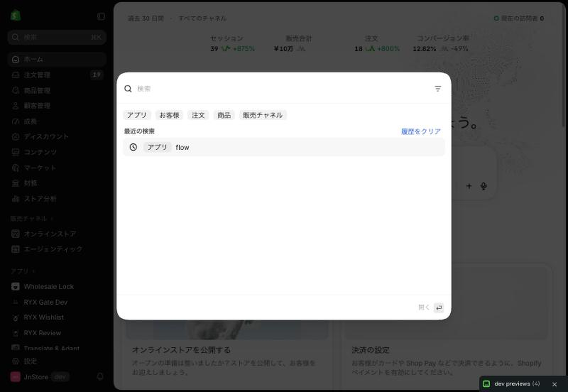Open the 過去 30 日間 date range picker

[146, 18]
